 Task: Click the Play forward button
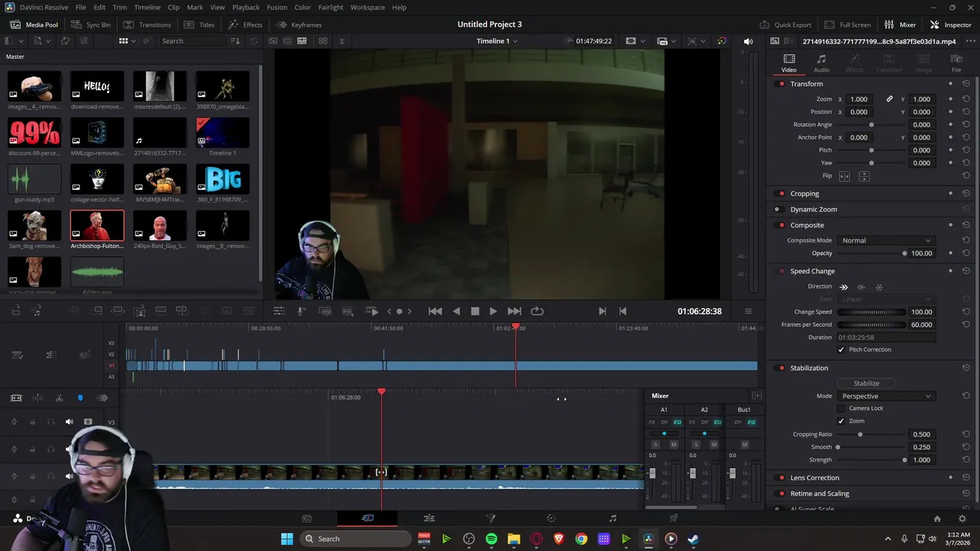(x=493, y=311)
